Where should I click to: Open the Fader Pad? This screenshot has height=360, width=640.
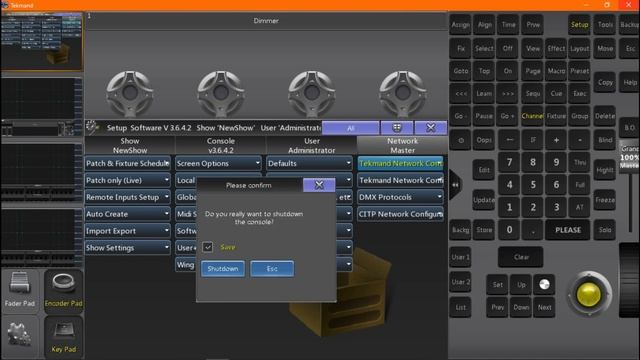pyautogui.click(x=20, y=290)
